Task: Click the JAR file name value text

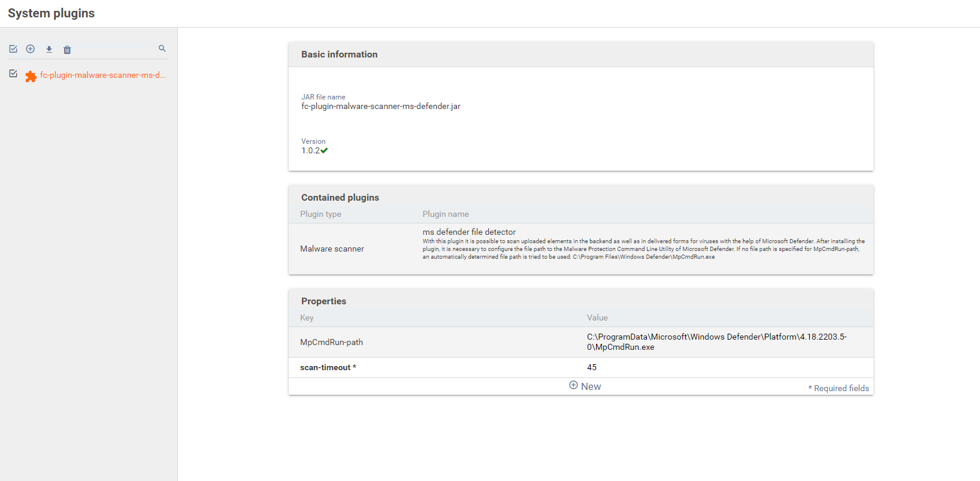Action: (x=380, y=106)
